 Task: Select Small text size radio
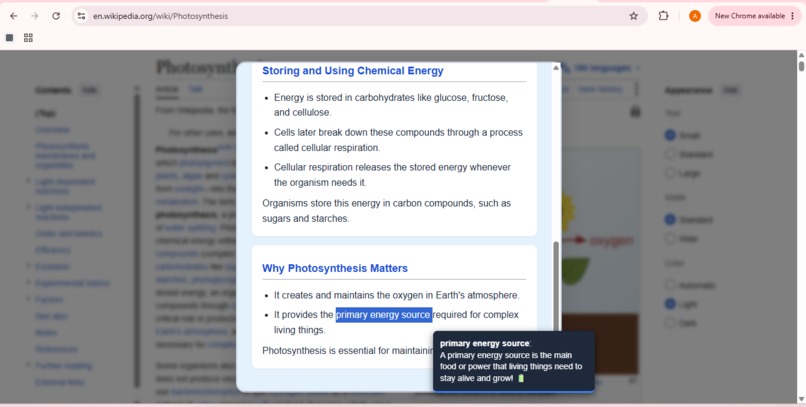pyautogui.click(x=670, y=135)
